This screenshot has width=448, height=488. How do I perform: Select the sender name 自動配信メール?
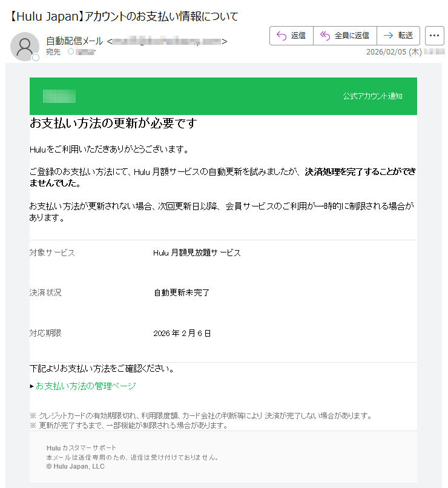tap(74, 41)
